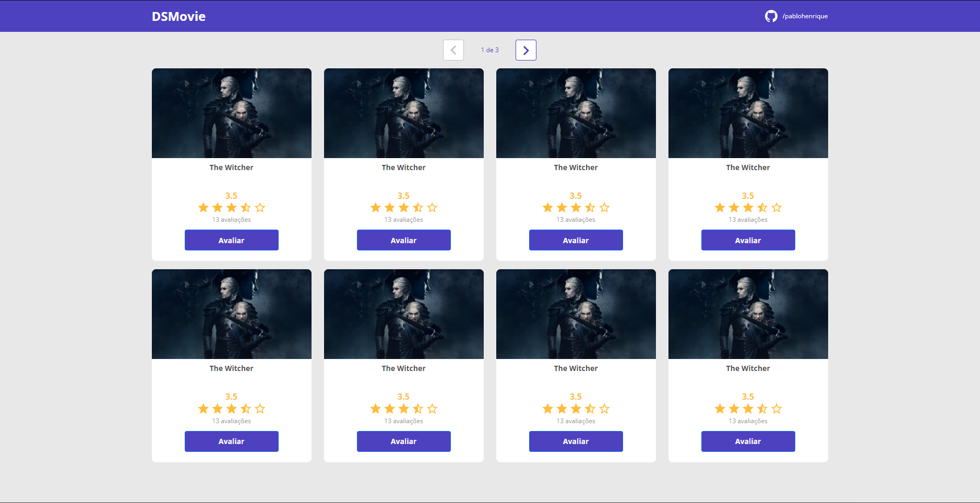This screenshot has height=503, width=980.
Task: Click Avaliar on the second card of the top row
Action: pyautogui.click(x=403, y=240)
